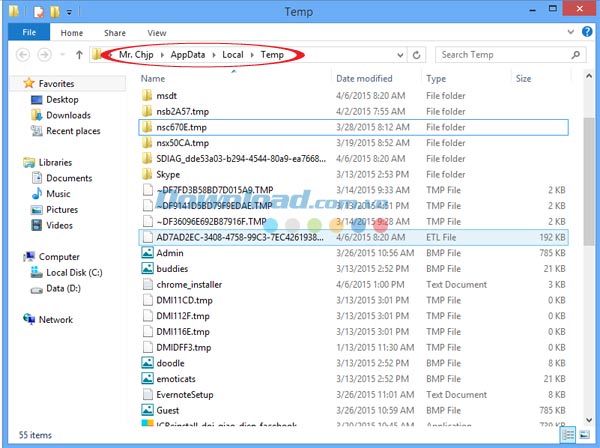Sort by the Name column header
This screenshot has height=448, width=600.
(x=153, y=78)
